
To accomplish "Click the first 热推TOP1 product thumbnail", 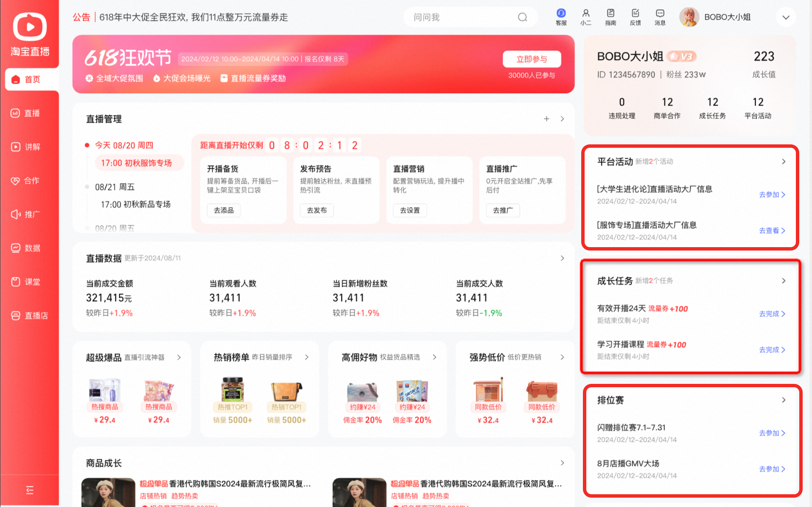I will [232, 389].
